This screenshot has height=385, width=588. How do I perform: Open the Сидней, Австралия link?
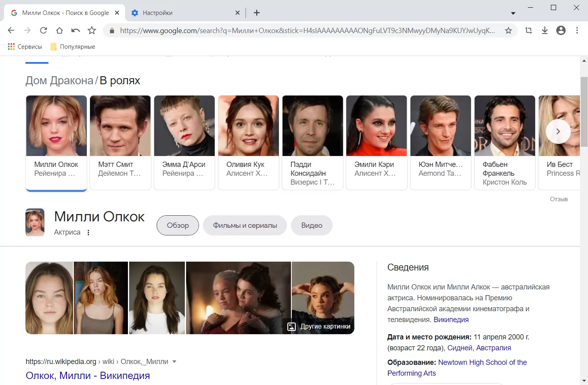click(479, 348)
